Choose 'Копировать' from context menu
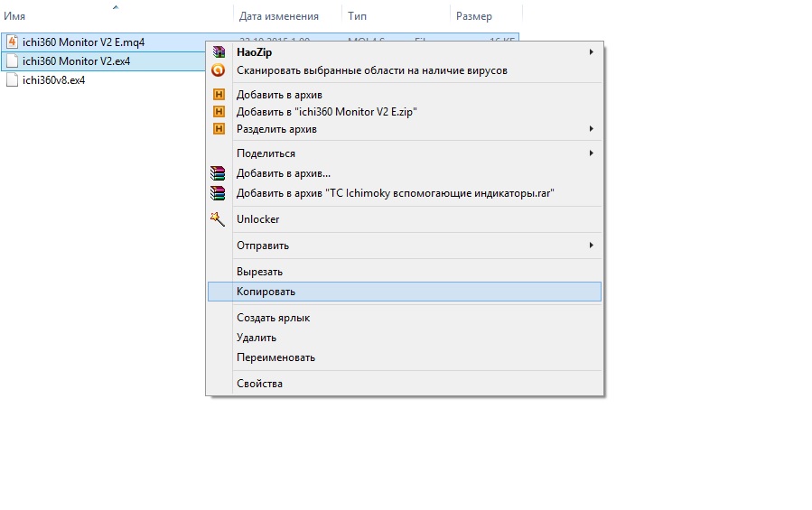Image resolution: width=812 pixels, height=510 pixels. (x=405, y=292)
